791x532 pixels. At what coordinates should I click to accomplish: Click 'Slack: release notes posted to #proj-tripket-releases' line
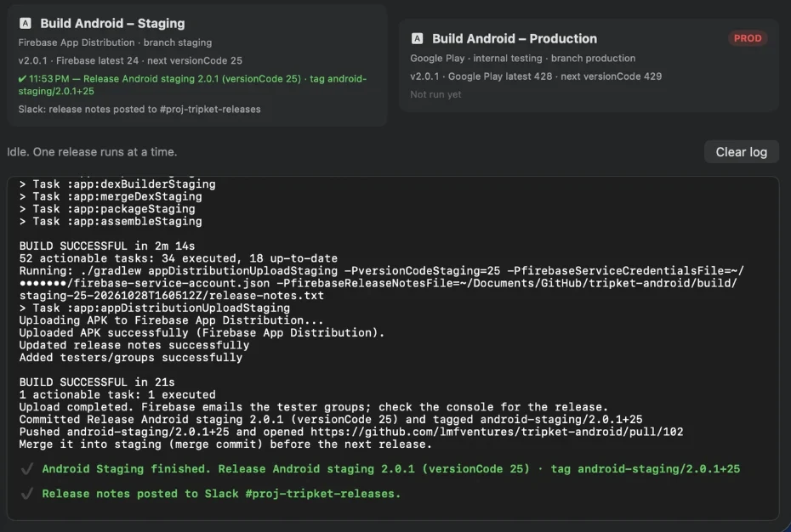tap(139, 109)
